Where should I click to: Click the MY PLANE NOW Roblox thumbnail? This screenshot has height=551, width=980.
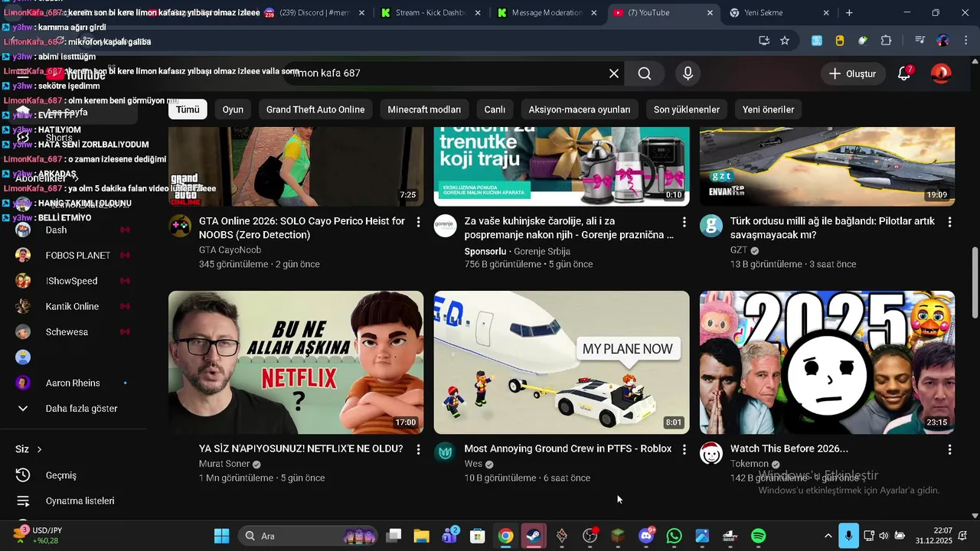pyautogui.click(x=561, y=362)
